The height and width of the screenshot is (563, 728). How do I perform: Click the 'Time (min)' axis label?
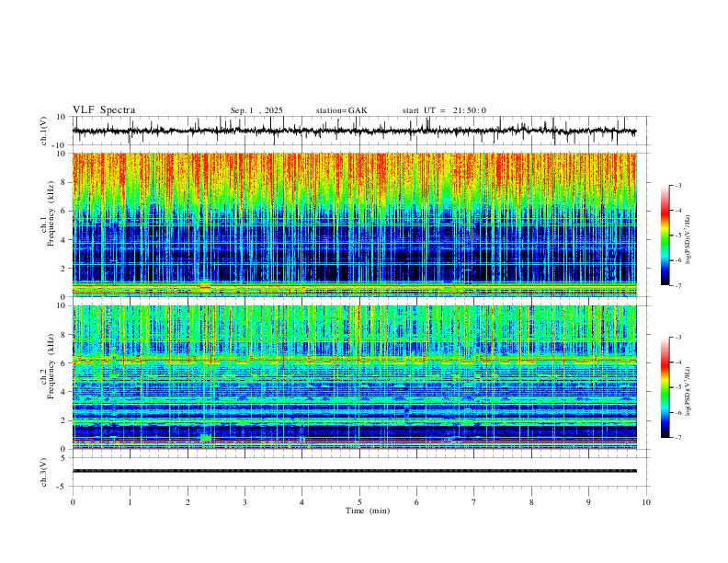click(x=368, y=511)
